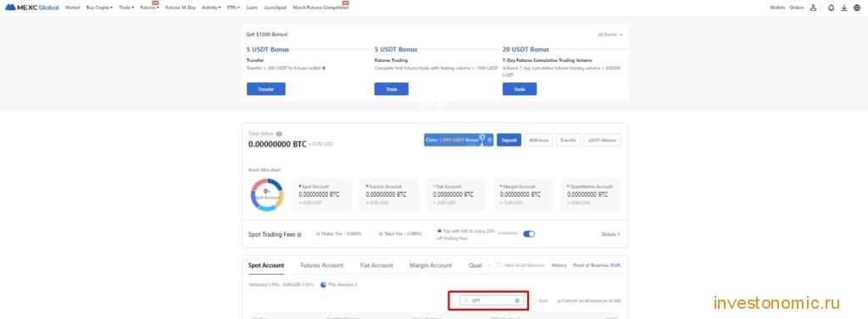Image resolution: width=868 pixels, height=319 pixels.
Task: Select the Margin Account balance card
Action: (x=524, y=194)
